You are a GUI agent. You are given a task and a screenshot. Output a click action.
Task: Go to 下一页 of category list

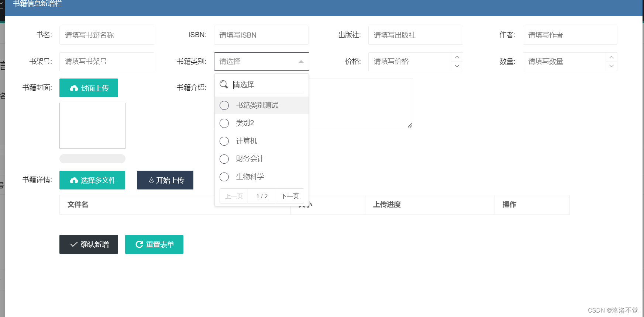(290, 196)
